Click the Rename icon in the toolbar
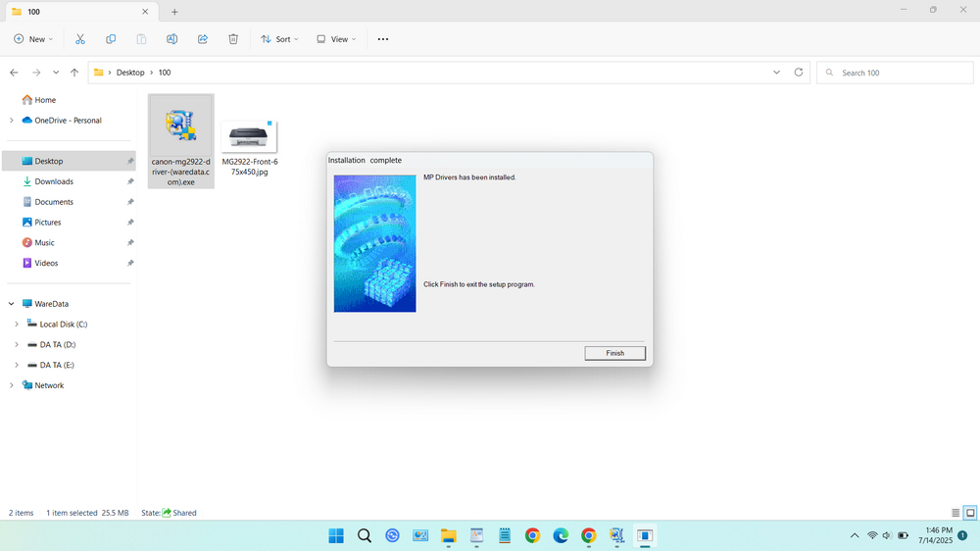 [171, 39]
